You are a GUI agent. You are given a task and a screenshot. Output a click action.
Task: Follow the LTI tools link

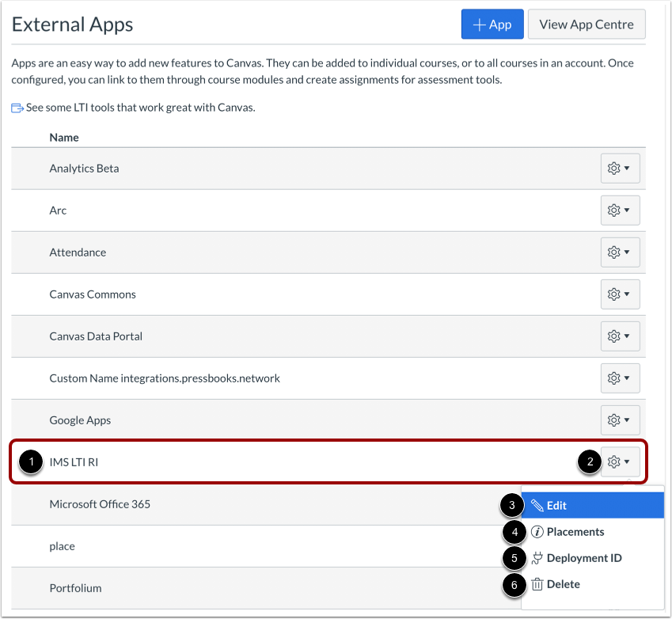pyautogui.click(x=141, y=108)
